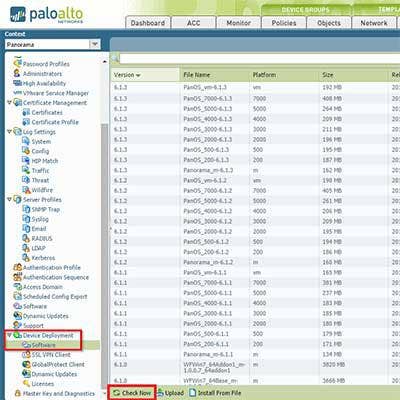400x400 pixels.
Task: Click the Install From File document icon
Action: coord(193,393)
